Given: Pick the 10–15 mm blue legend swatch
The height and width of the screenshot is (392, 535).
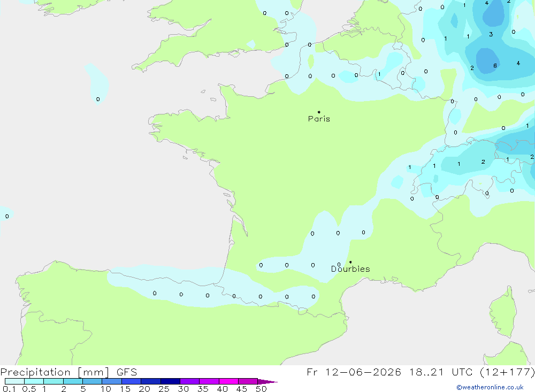Looking at the screenshot, I should [112, 381].
